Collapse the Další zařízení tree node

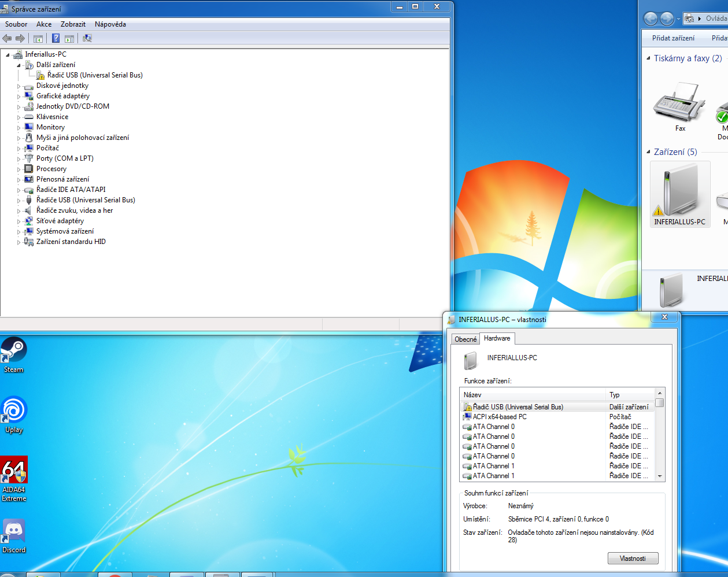pos(19,65)
